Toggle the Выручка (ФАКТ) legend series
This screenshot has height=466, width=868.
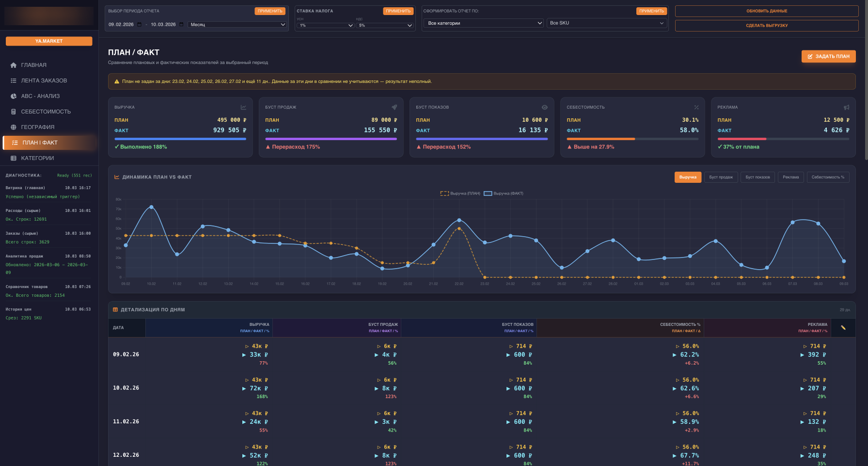[x=503, y=193]
